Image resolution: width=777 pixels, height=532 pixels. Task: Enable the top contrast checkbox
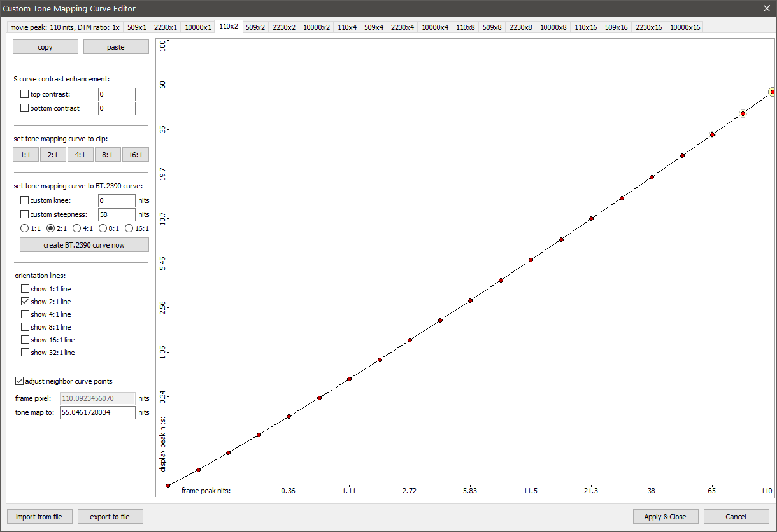25,94
